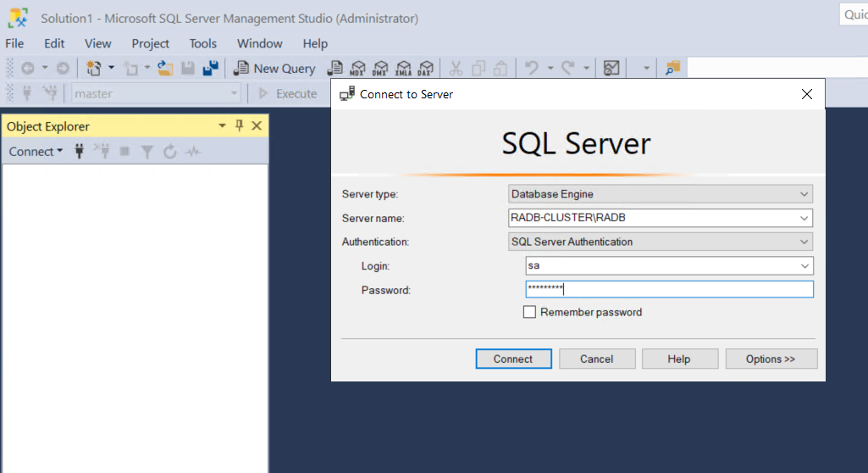Image resolution: width=868 pixels, height=473 pixels.
Task: Click the Activity Monitor toolbar icon
Action: 611,68
